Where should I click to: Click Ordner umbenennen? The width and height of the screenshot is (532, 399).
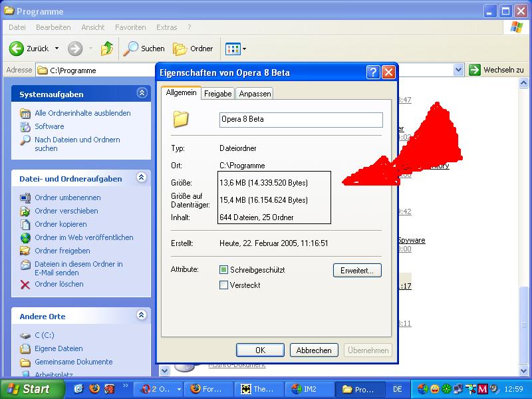coord(68,198)
